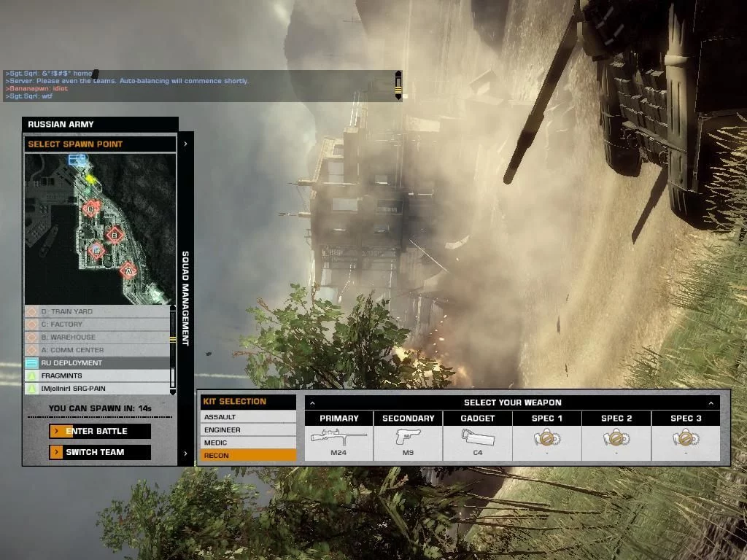Image resolution: width=747 pixels, height=560 pixels.
Task: Pick the Engineer kit
Action: pyautogui.click(x=248, y=429)
